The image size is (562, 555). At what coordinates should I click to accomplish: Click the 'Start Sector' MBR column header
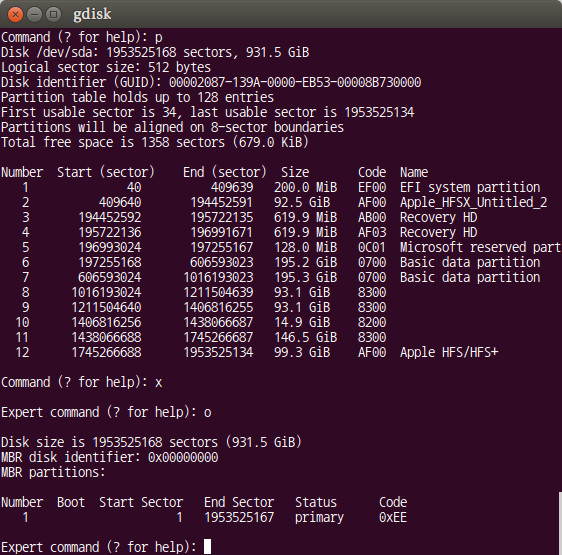coord(141,502)
